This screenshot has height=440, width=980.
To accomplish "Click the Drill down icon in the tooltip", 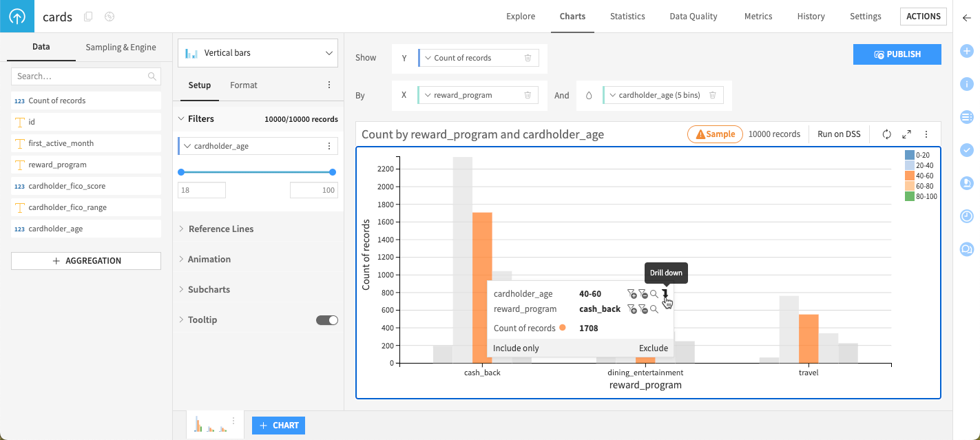I will tap(664, 293).
